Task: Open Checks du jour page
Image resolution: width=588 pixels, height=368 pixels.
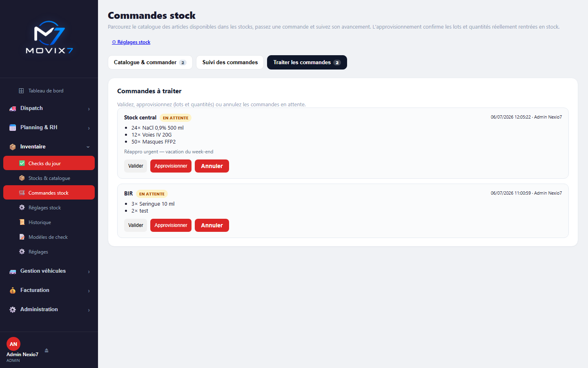Action: click(x=49, y=163)
